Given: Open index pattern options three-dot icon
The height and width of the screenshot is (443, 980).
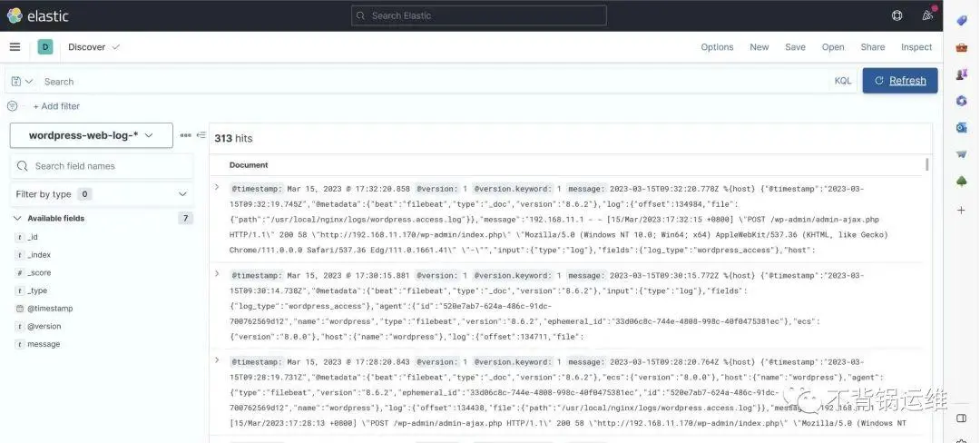Looking at the screenshot, I should click(x=185, y=135).
